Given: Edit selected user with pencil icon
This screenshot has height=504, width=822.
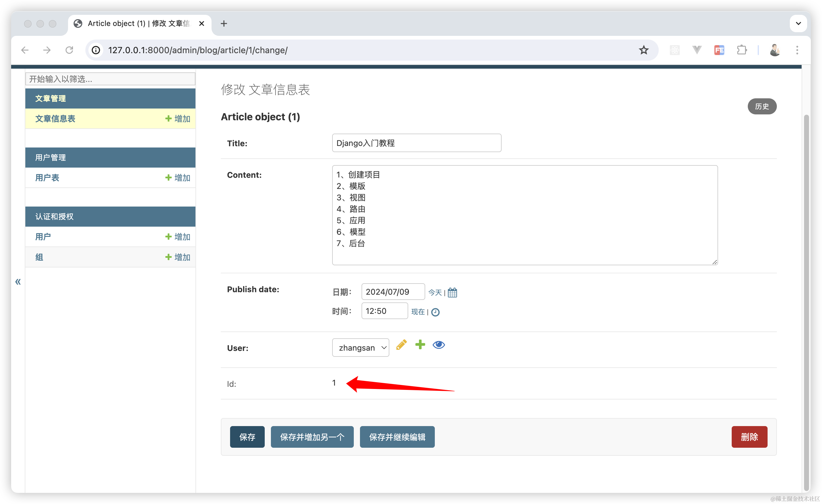Looking at the screenshot, I should [401, 344].
